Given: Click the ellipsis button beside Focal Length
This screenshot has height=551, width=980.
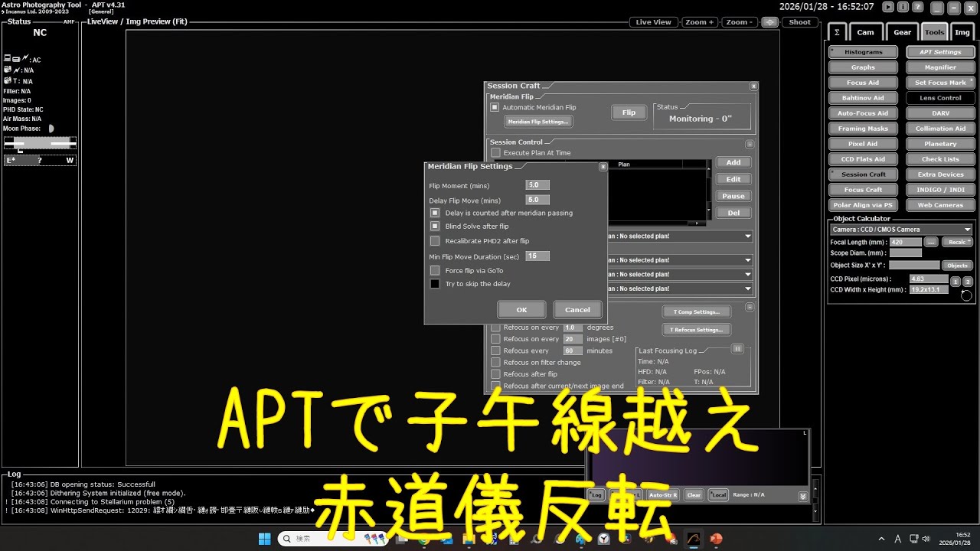Looking at the screenshot, I should pyautogui.click(x=930, y=242).
